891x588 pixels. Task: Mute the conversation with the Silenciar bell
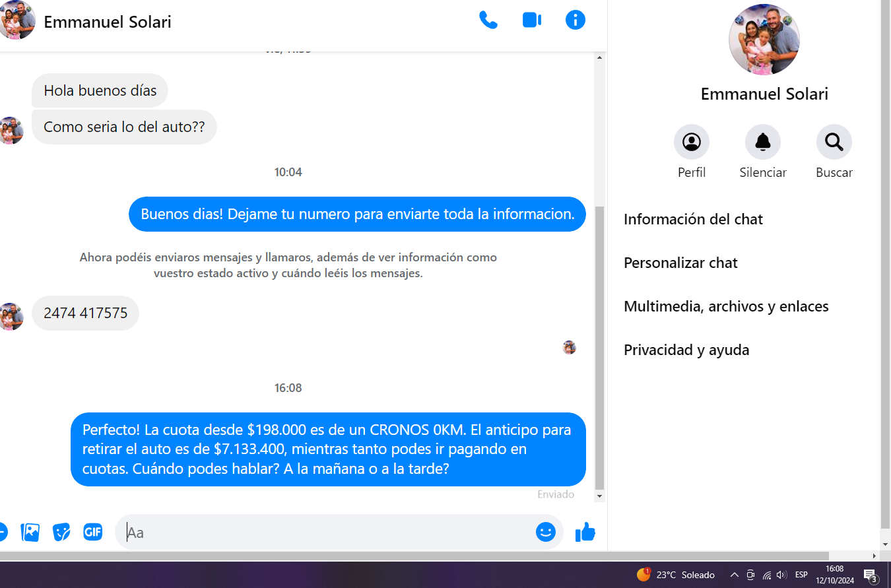pos(763,142)
